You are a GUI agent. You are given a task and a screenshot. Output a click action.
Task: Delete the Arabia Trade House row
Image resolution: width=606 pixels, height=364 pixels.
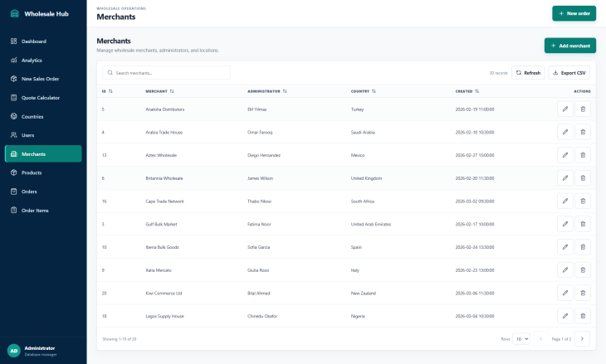point(583,132)
